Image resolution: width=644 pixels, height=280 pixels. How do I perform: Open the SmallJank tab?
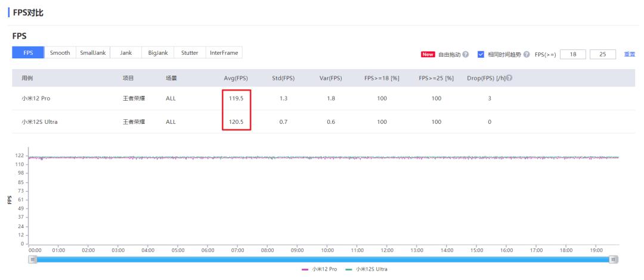[92, 53]
